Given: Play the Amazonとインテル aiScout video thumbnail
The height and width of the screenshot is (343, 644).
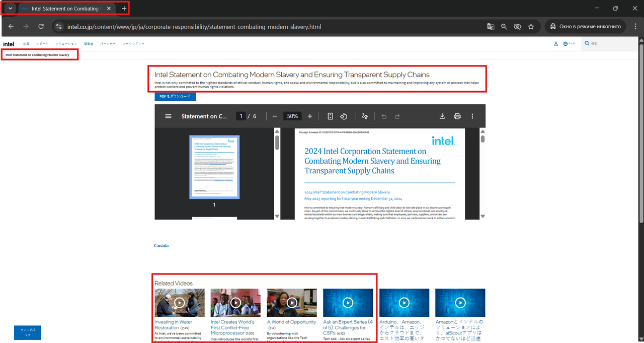Looking at the screenshot, I should coord(460,303).
